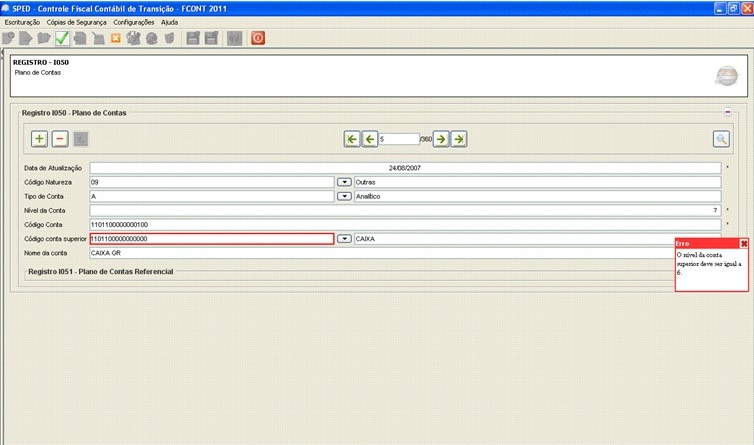The image size is (754, 445).
Task: Jump to the last record arrow
Action: (x=459, y=139)
